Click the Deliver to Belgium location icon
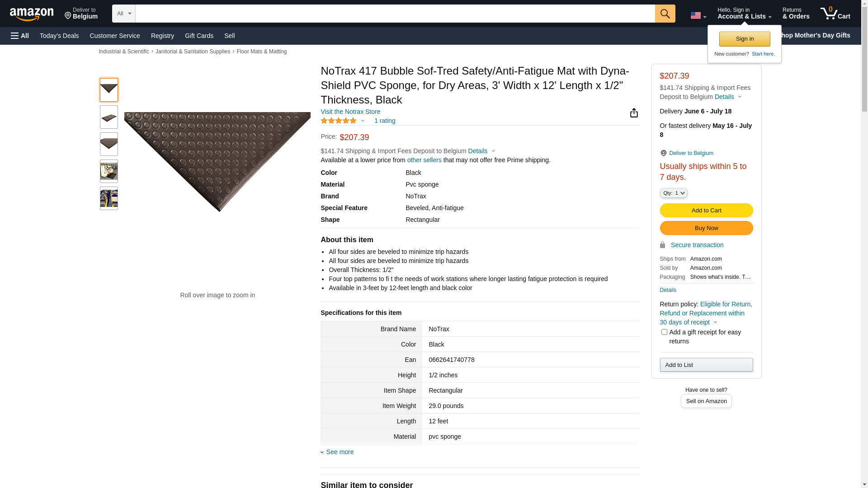The image size is (868, 488). 663,154
